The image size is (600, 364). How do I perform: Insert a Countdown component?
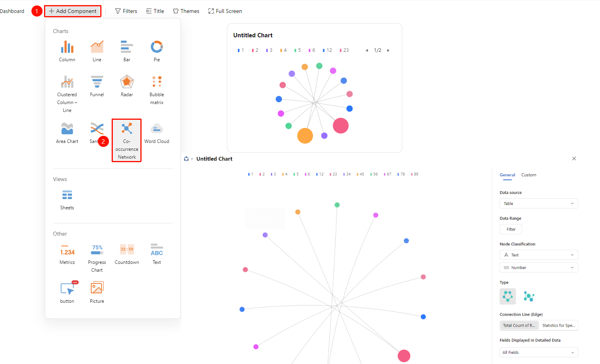pyautogui.click(x=127, y=249)
